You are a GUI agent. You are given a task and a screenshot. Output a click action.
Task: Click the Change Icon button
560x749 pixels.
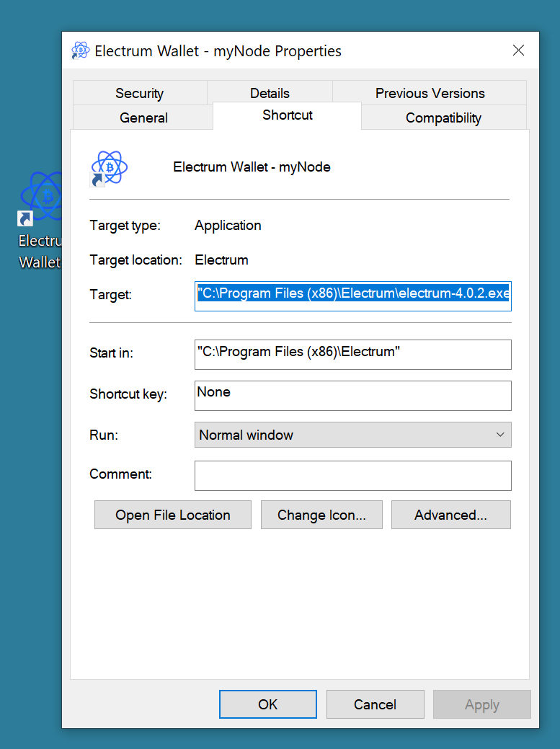[321, 515]
